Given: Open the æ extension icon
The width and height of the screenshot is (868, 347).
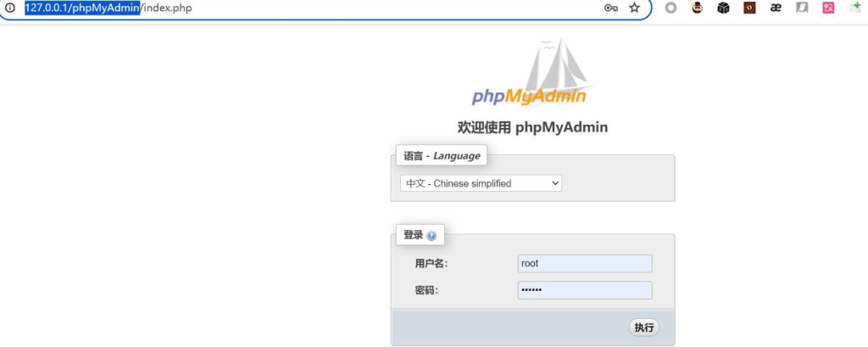Looking at the screenshot, I should pos(775,8).
